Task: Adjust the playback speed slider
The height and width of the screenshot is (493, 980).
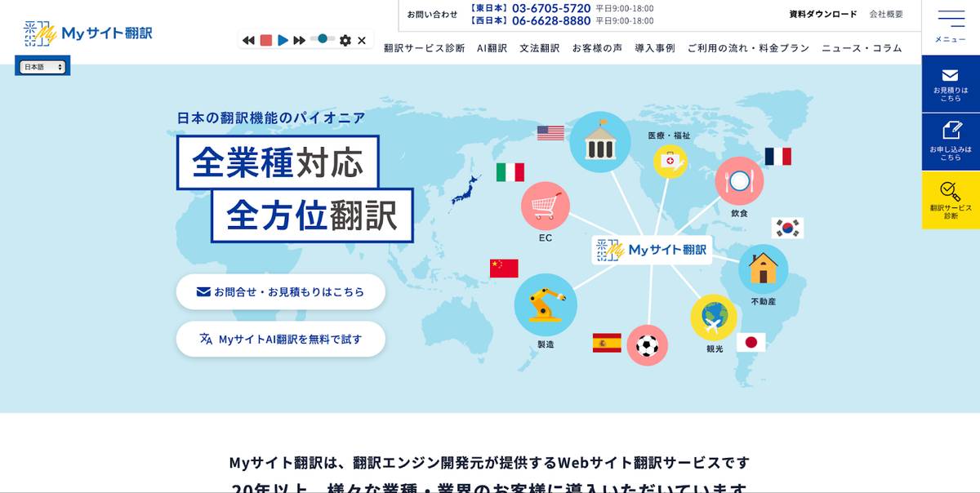Action: pos(323,39)
